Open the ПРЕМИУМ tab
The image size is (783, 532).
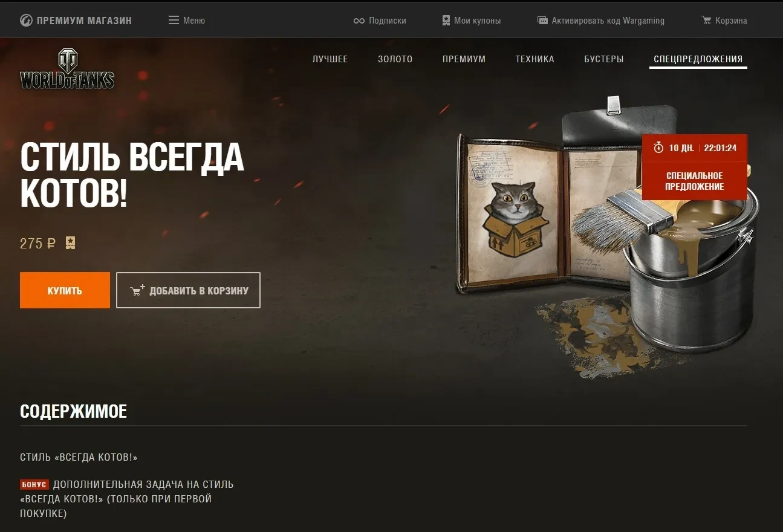(464, 59)
